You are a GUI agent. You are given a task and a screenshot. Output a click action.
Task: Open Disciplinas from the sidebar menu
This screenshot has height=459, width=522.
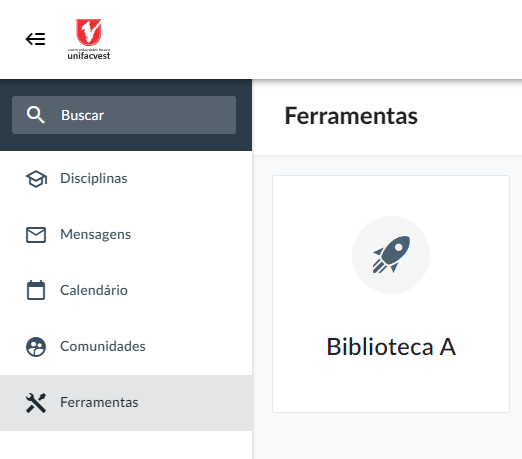tap(126, 179)
